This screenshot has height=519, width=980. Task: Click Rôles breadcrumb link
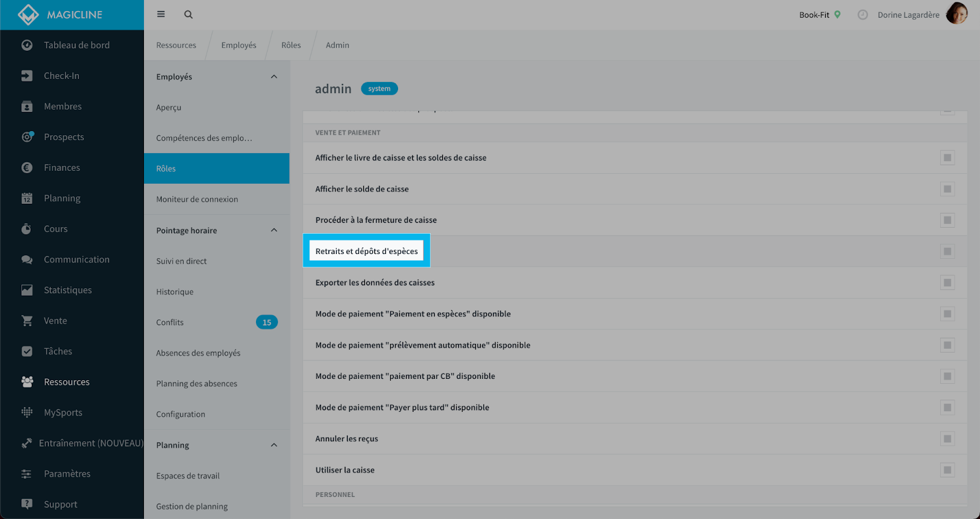291,45
